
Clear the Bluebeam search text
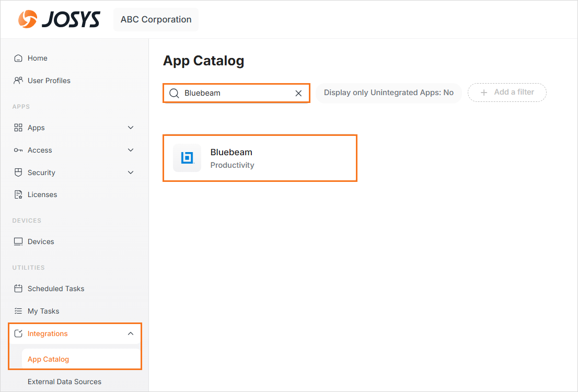click(298, 93)
